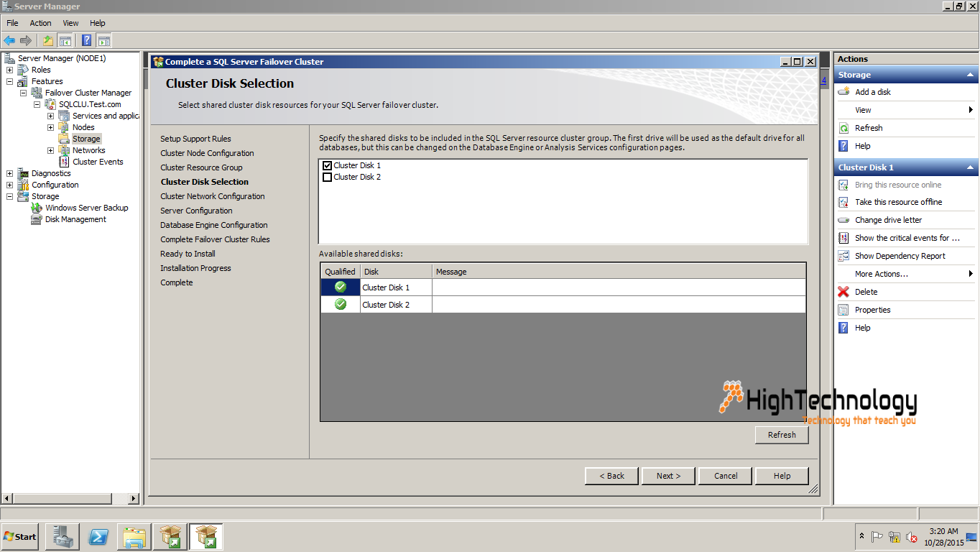Click the SQLCLU.Test.com cluster icon
Viewport: 980px width, 552px height.
(50, 104)
